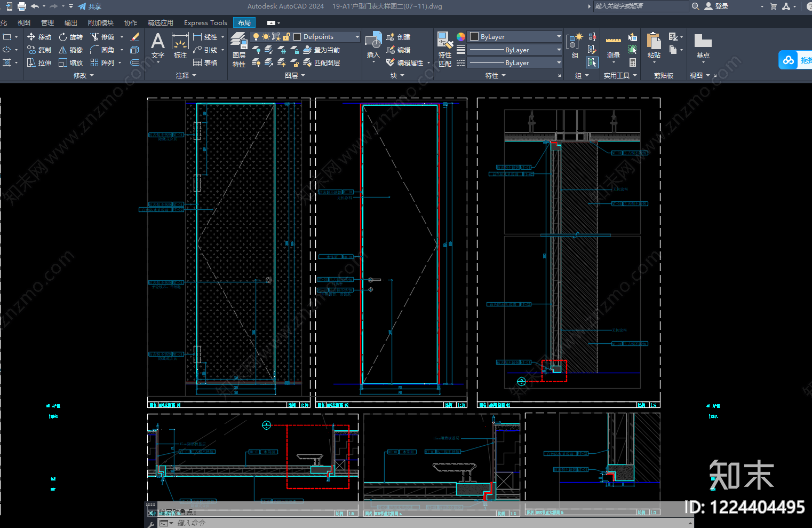Insert a Table (表格)
812x528 pixels.
[205, 62]
